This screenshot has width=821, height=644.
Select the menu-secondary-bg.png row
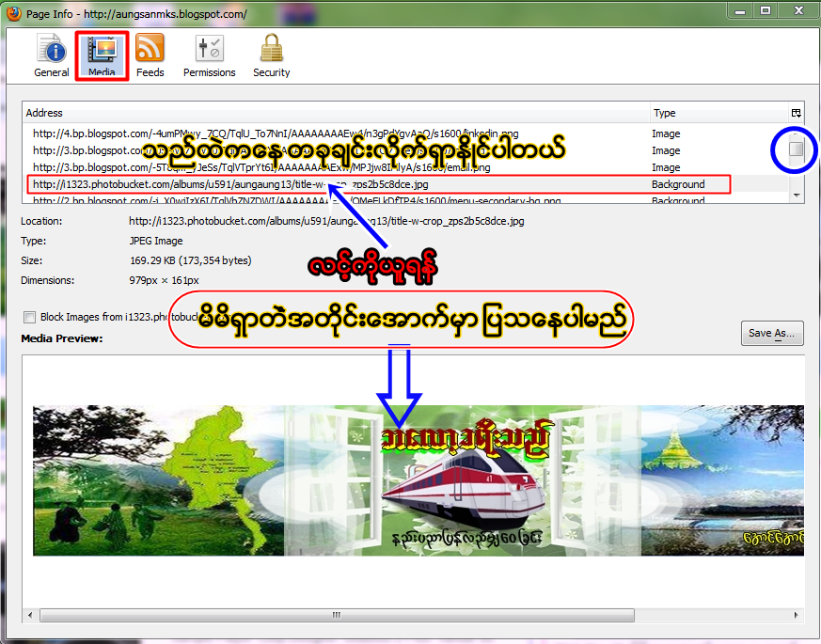(405, 199)
